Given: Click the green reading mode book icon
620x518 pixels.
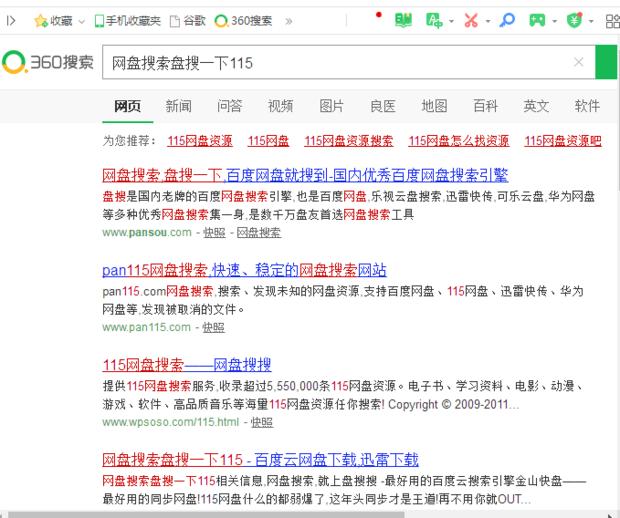Looking at the screenshot, I should point(403,20).
